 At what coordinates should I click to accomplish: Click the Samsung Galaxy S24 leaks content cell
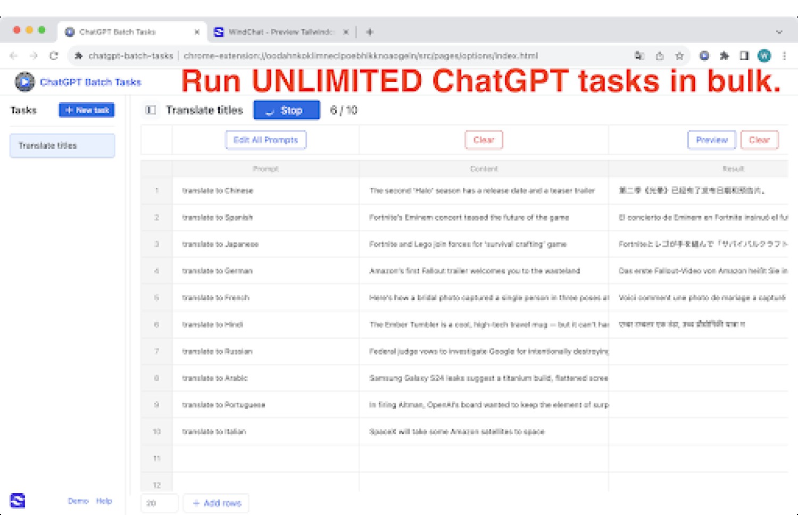(484, 378)
